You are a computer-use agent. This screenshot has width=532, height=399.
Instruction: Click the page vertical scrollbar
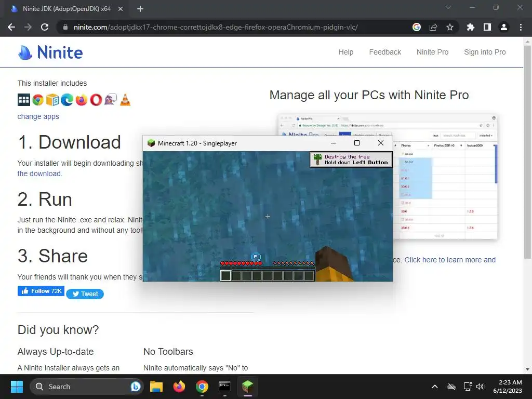pyautogui.click(x=527, y=152)
